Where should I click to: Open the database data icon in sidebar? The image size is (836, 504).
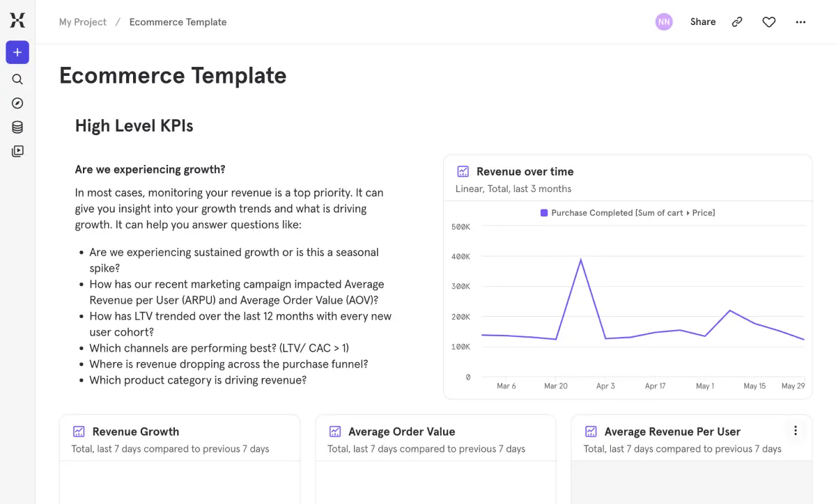(x=17, y=127)
